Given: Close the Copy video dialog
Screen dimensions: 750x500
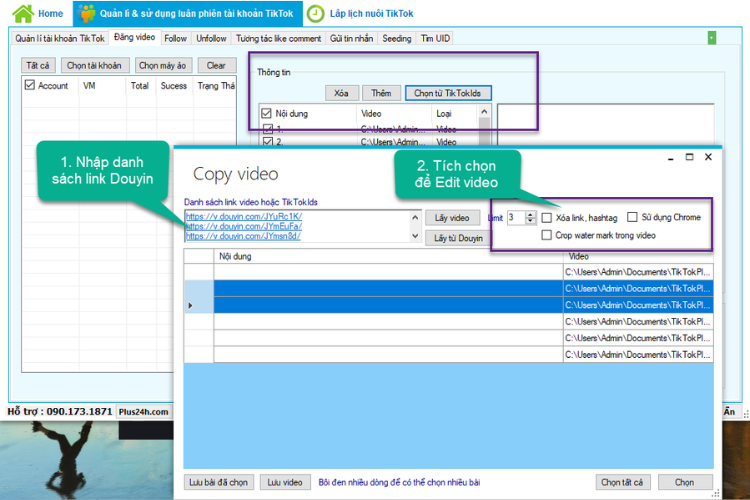Looking at the screenshot, I should [x=708, y=157].
